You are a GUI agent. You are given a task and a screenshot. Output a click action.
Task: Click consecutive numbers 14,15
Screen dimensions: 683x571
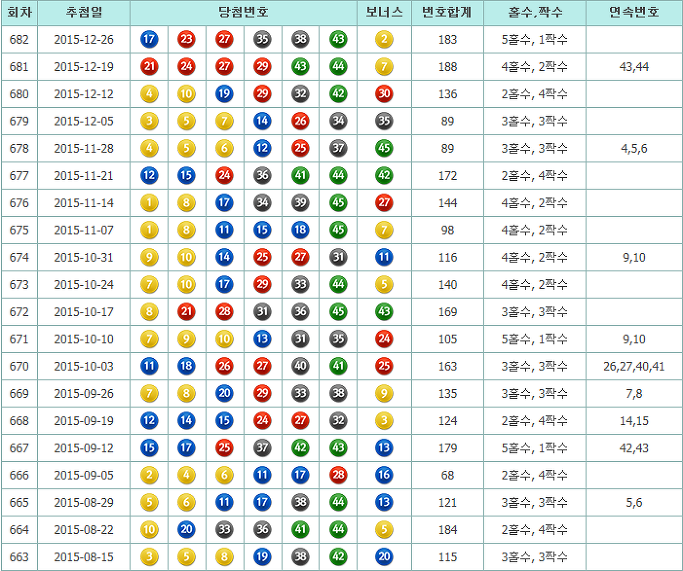[x=634, y=421]
